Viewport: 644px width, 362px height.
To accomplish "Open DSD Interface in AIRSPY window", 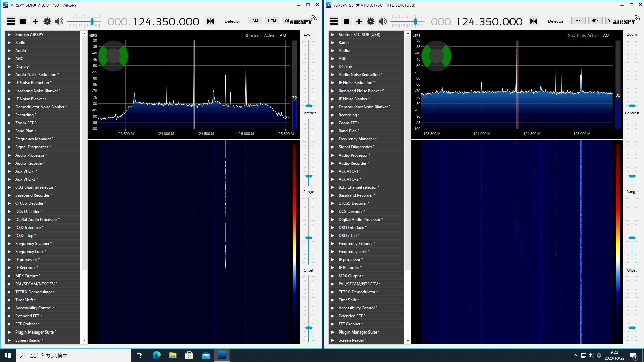I will point(43,228).
